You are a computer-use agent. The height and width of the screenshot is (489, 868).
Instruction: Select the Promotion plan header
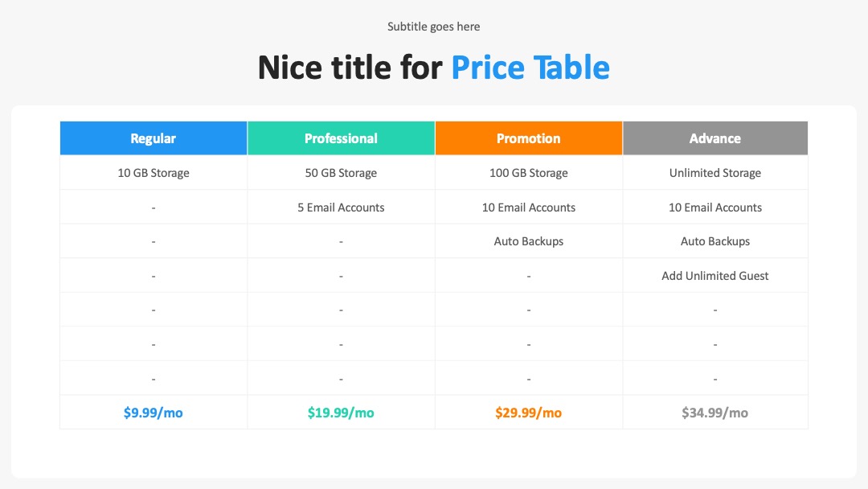(x=529, y=138)
